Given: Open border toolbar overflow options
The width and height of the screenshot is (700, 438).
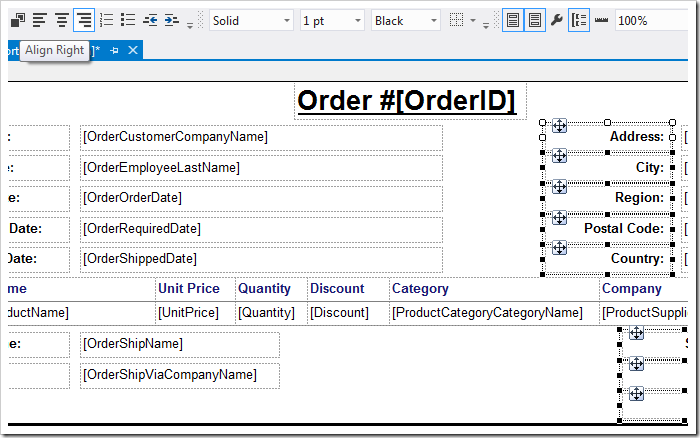Looking at the screenshot, I should coord(486,25).
